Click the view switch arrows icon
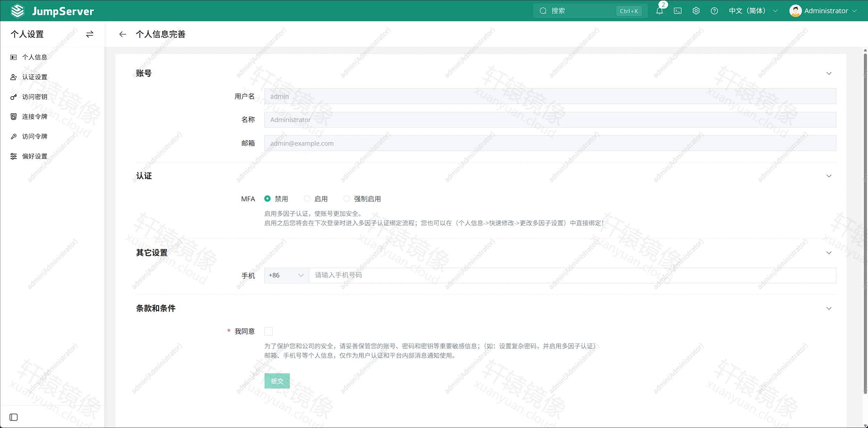868x428 pixels. tap(90, 34)
